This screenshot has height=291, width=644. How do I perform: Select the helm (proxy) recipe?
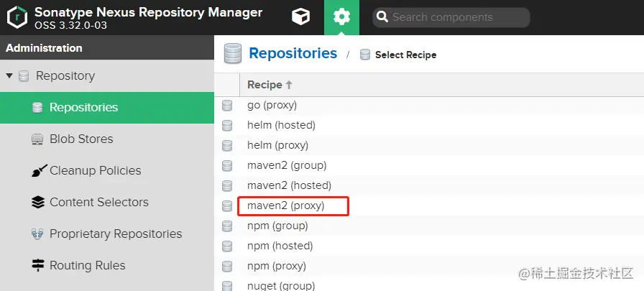point(277,145)
